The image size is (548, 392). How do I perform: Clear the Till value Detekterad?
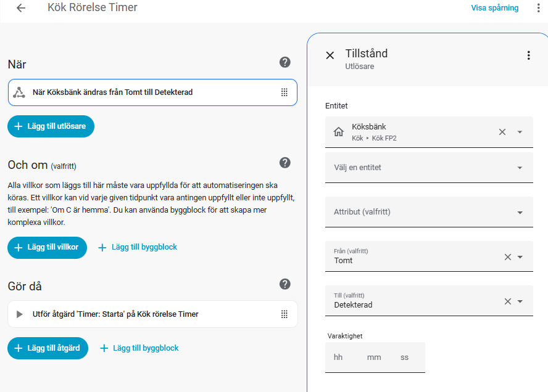(x=507, y=301)
